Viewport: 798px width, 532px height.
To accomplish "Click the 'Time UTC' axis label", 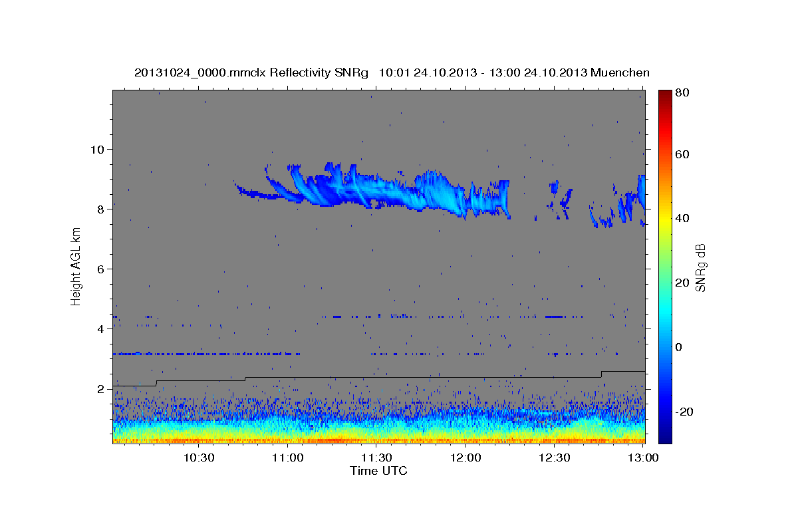I will pyautogui.click(x=378, y=471).
